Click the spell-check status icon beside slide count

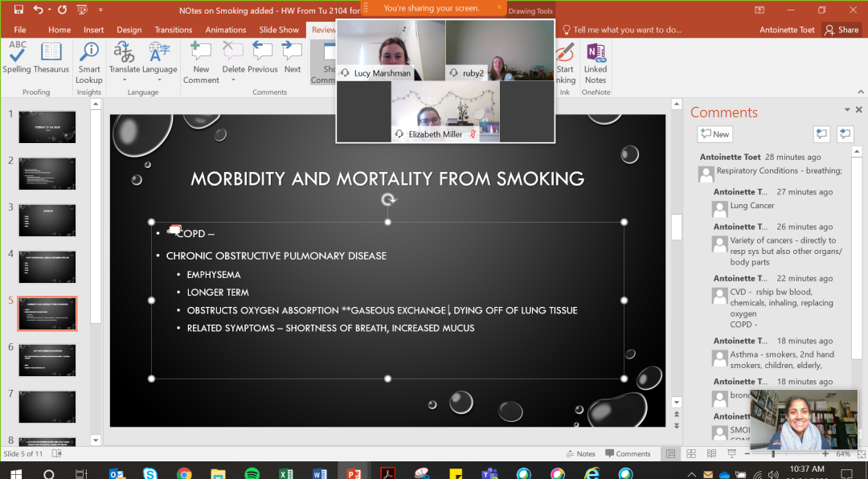tap(56, 453)
